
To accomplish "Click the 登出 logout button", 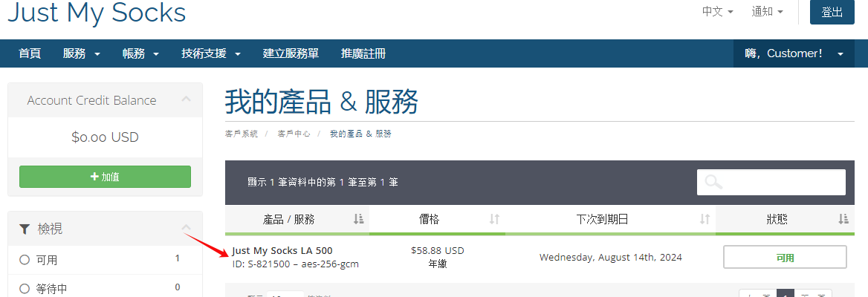I will point(832,12).
